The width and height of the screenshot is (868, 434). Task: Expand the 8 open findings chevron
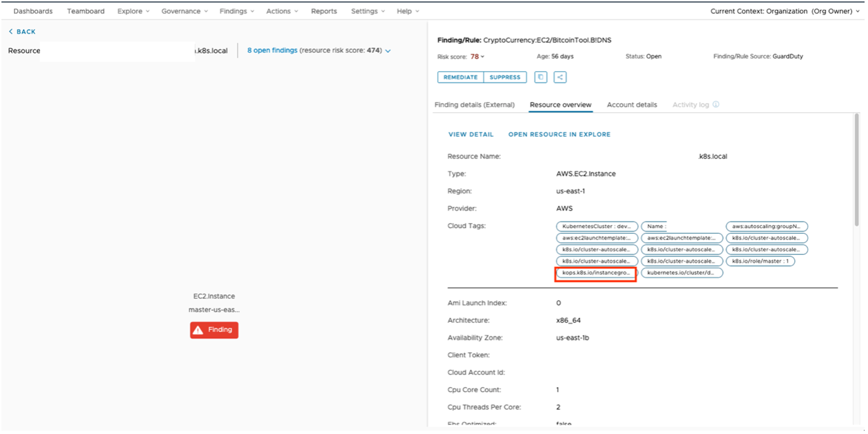(x=388, y=51)
